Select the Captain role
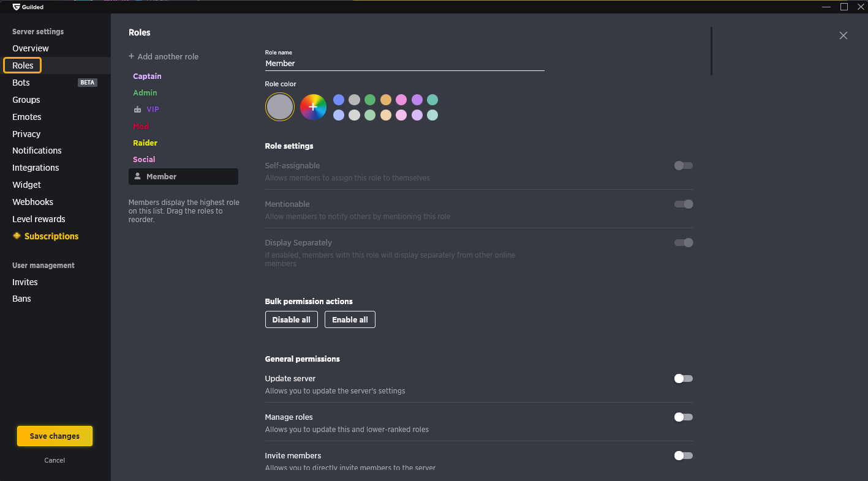The image size is (868, 481). pyautogui.click(x=147, y=76)
